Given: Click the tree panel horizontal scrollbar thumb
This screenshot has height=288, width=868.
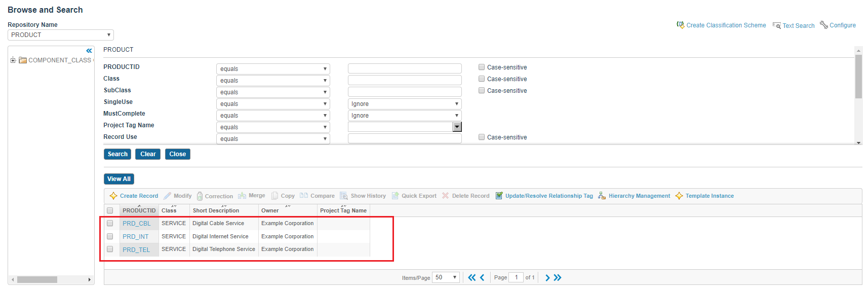Looking at the screenshot, I should click(x=37, y=280).
